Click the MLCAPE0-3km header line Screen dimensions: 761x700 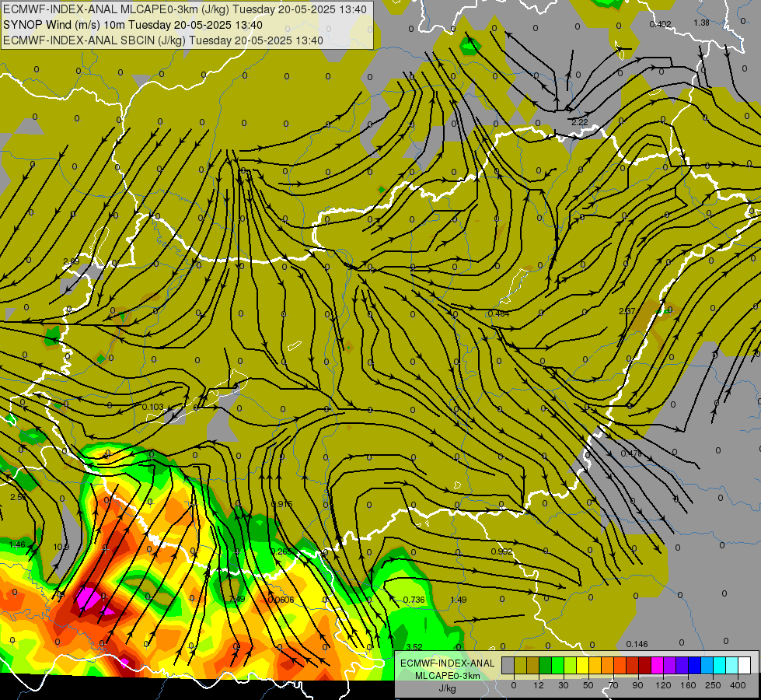[185, 9]
